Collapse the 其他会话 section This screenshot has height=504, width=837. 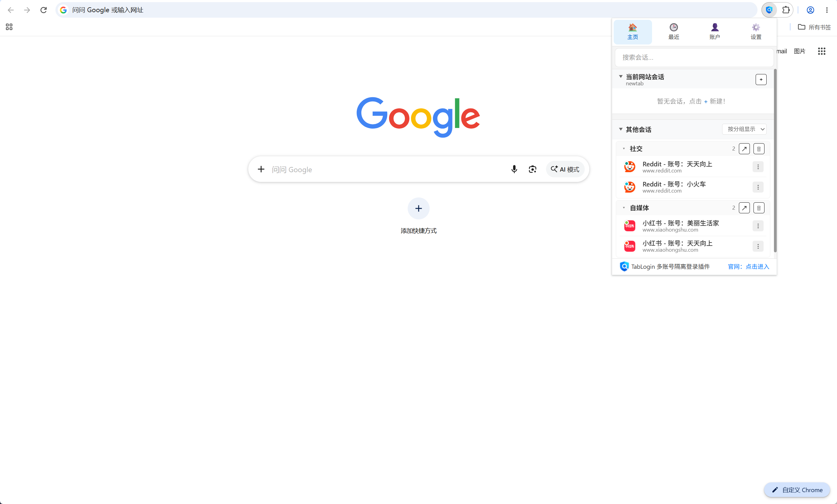click(x=621, y=129)
